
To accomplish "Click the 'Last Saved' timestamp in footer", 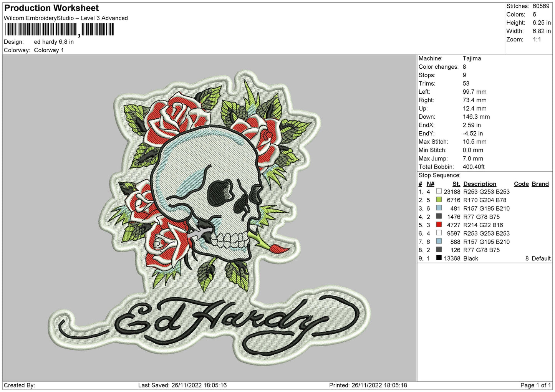I will click(182, 385).
